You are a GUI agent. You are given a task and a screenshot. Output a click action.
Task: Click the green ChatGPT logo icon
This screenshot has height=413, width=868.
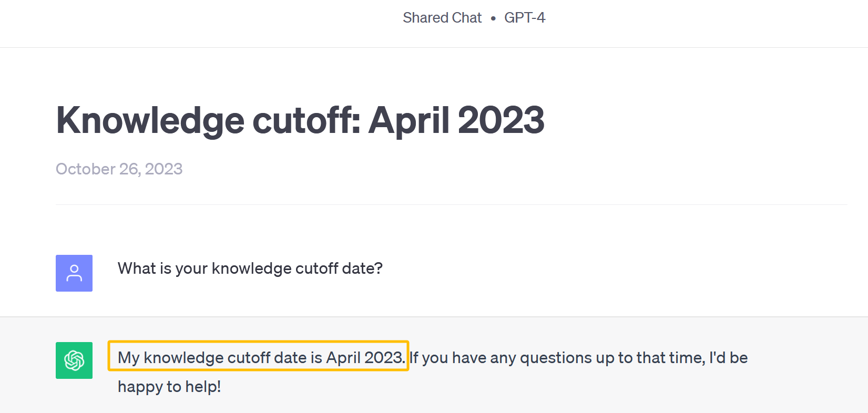click(x=74, y=360)
